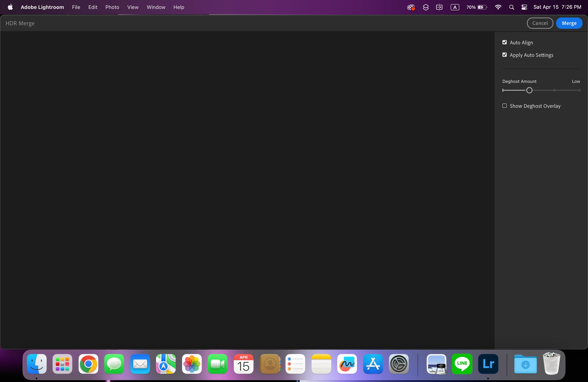Launch LINE app in Dock

pyautogui.click(x=462, y=364)
